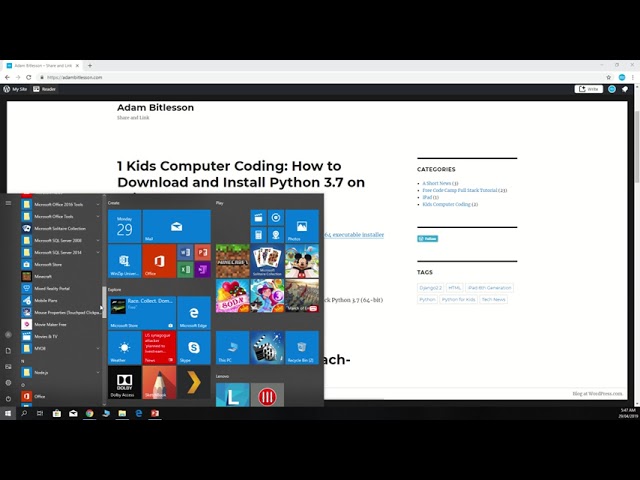
Task: Open Mixed Reality Portal in app list
Action: (x=60, y=289)
